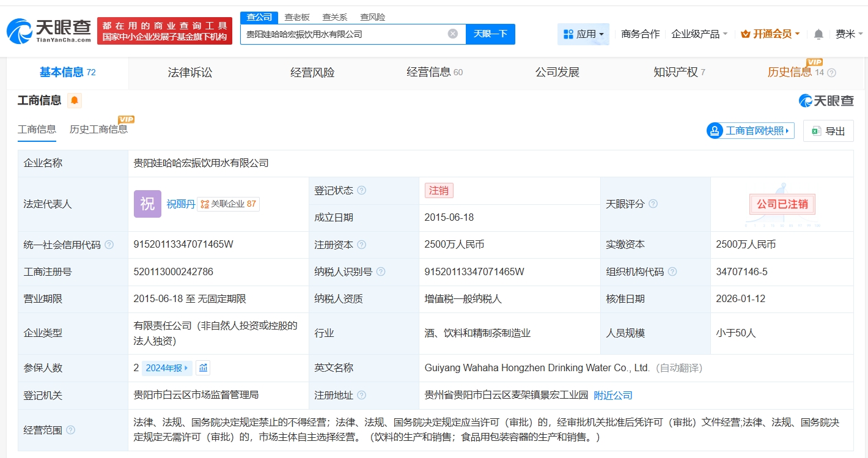This screenshot has width=868, height=458.
Task: Open 附近公司 link by registered address
Action: click(613, 396)
